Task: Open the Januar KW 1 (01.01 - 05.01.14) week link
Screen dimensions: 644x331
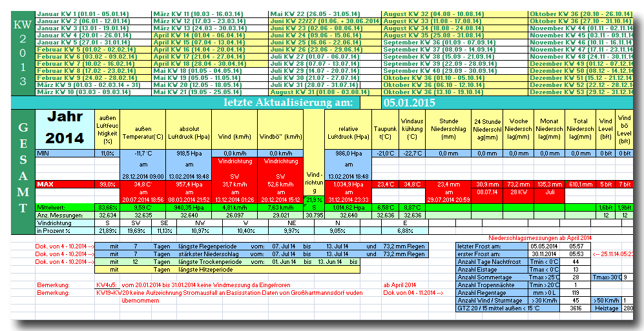Action: point(83,14)
